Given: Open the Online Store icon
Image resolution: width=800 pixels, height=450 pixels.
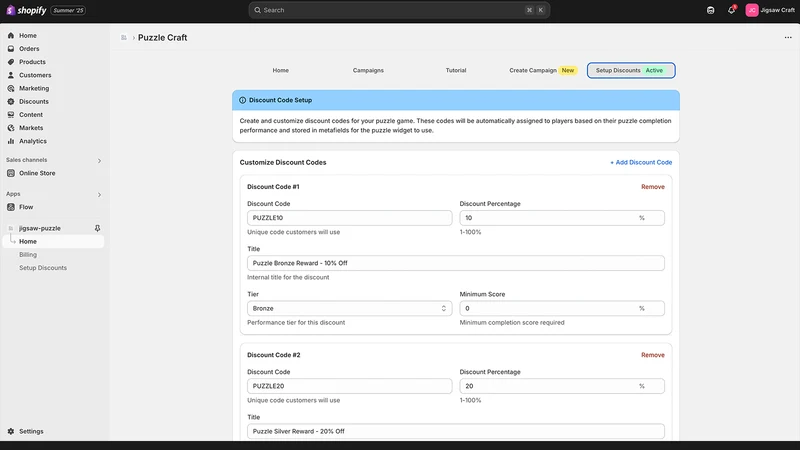Looking at the screenshot, I should (x=11, y=173).
